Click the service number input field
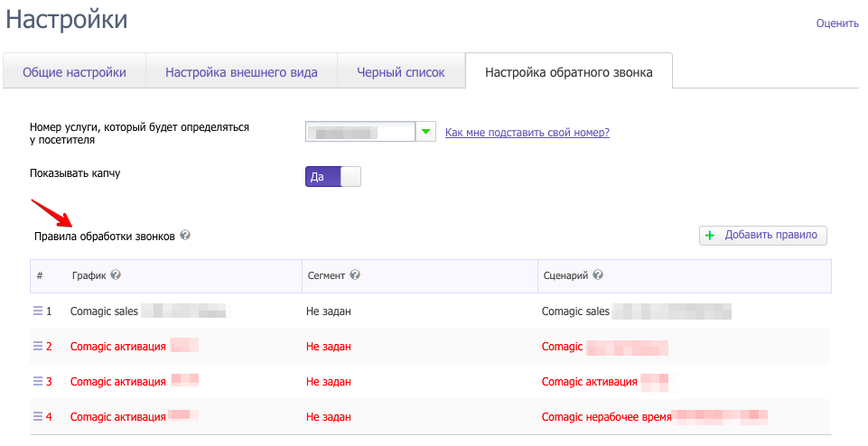This screenshot has height=446, width=868. (x=359, y=133)
